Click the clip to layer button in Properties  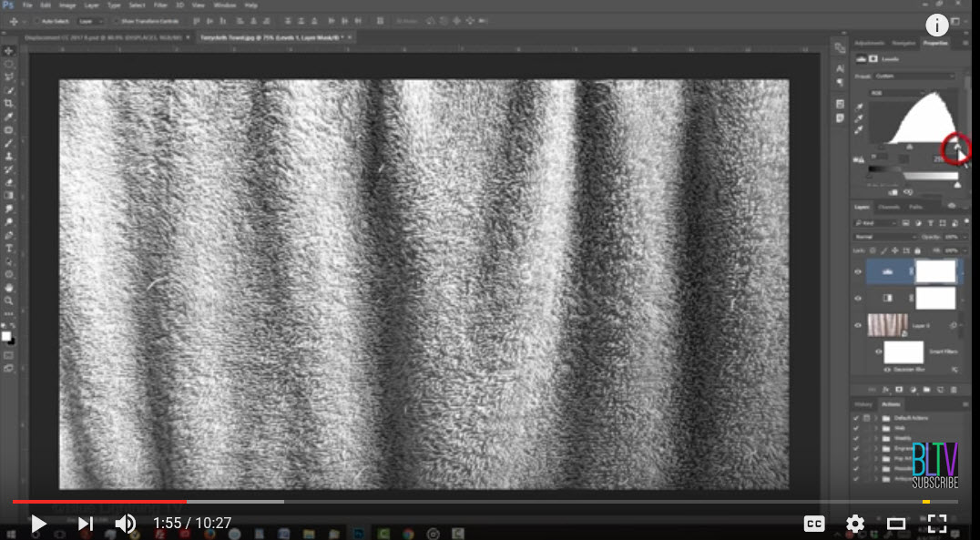point(893,192)
